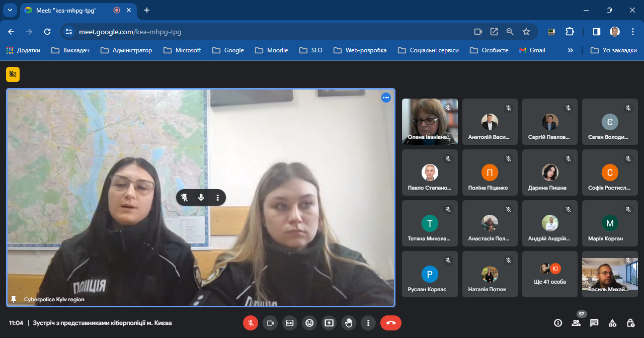Open three-dot options on the pinned video overlay
This screenshot has height=338, width=644.
click(217, 198)
